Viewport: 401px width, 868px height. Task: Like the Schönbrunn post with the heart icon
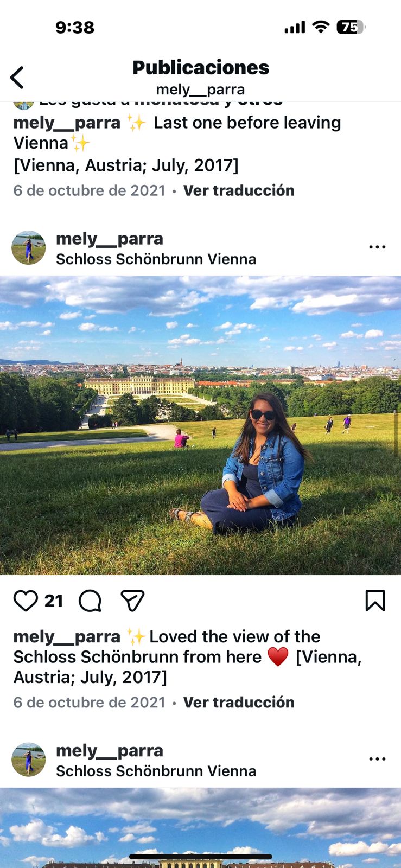point(26,601)
